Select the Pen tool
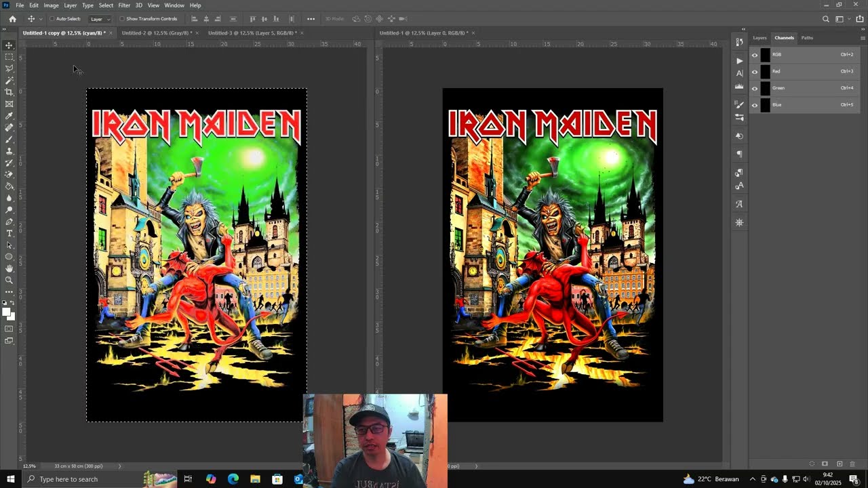 click(9, 222)
